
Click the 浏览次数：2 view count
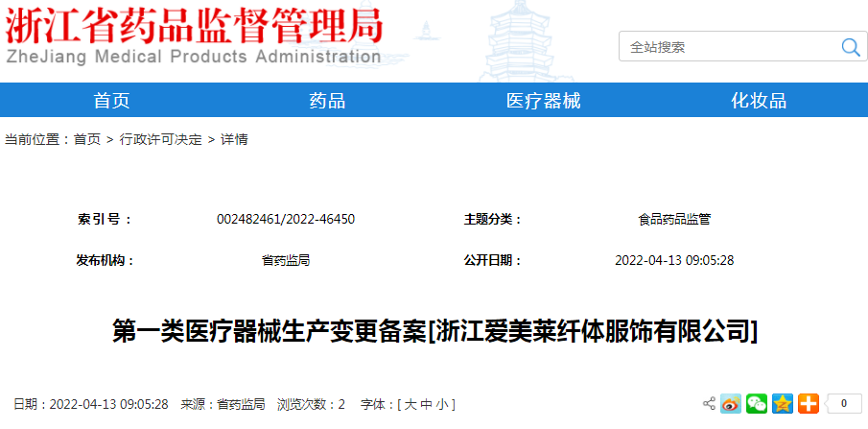click(311, 404)
